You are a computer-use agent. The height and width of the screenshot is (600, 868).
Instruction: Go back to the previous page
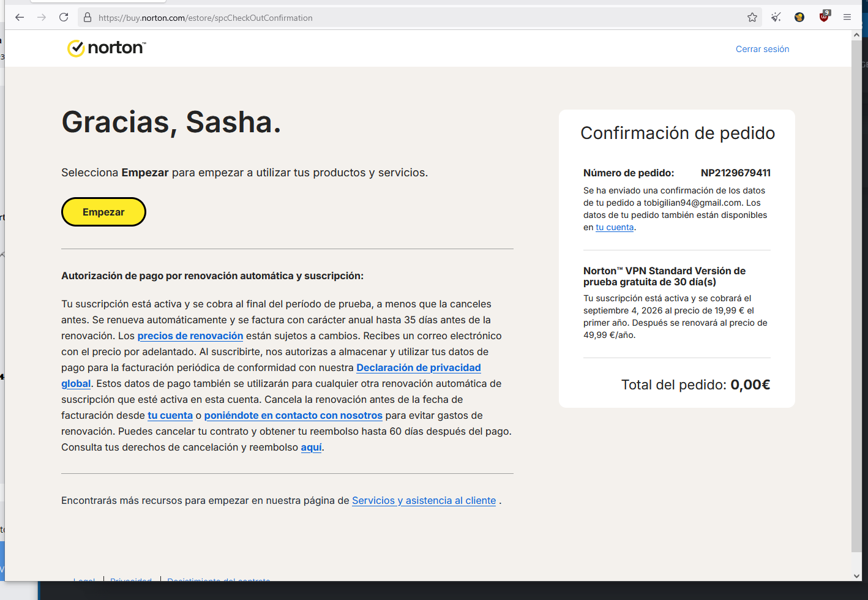(20, 18)
